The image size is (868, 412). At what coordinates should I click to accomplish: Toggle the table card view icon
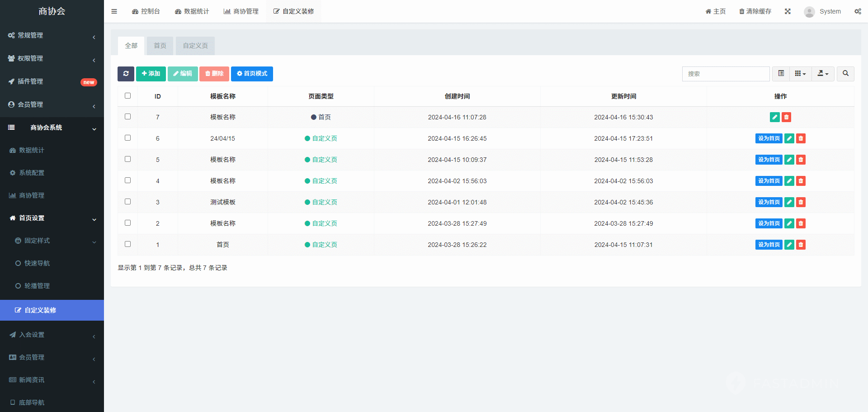pyautogui.click(x=781, y=74)
